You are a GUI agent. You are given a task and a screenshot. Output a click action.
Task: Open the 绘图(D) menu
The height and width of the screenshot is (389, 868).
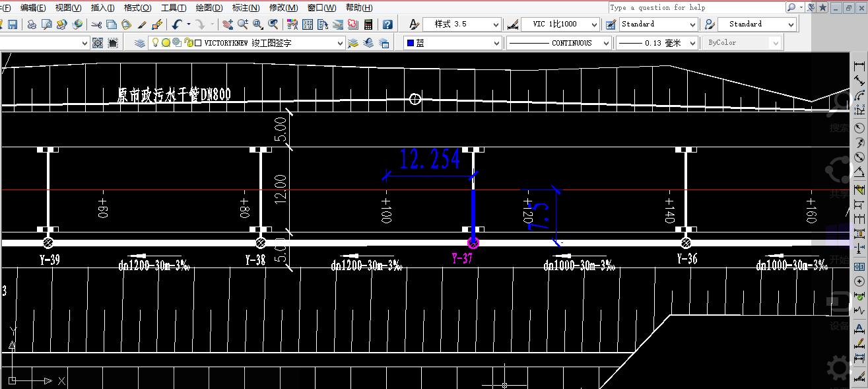[209, 8]
